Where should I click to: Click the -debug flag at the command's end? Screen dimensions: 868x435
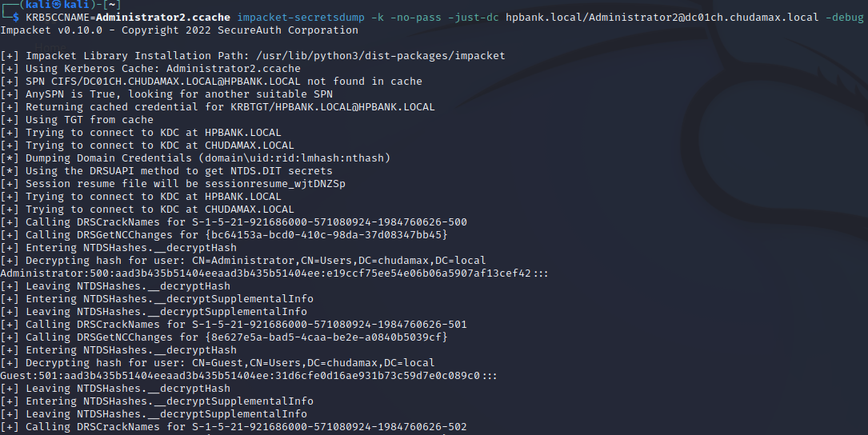844,17
